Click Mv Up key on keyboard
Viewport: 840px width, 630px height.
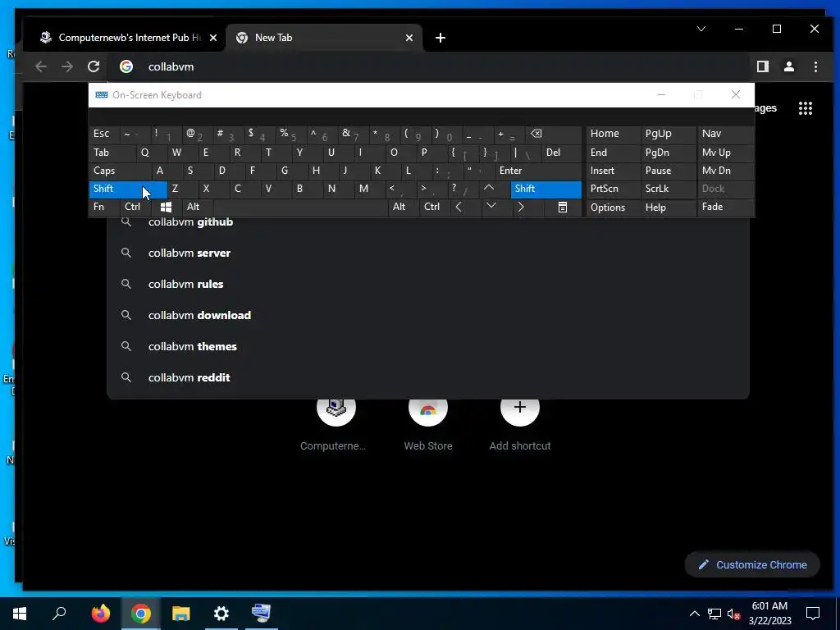725,153
